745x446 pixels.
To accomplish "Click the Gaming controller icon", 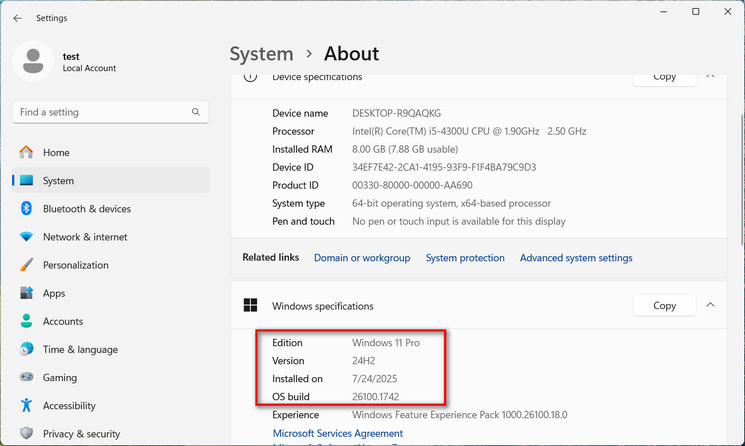I will tap(26, 378).
